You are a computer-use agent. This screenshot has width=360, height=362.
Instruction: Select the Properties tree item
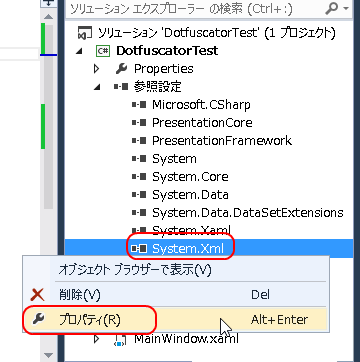click(x=164, y=69)
